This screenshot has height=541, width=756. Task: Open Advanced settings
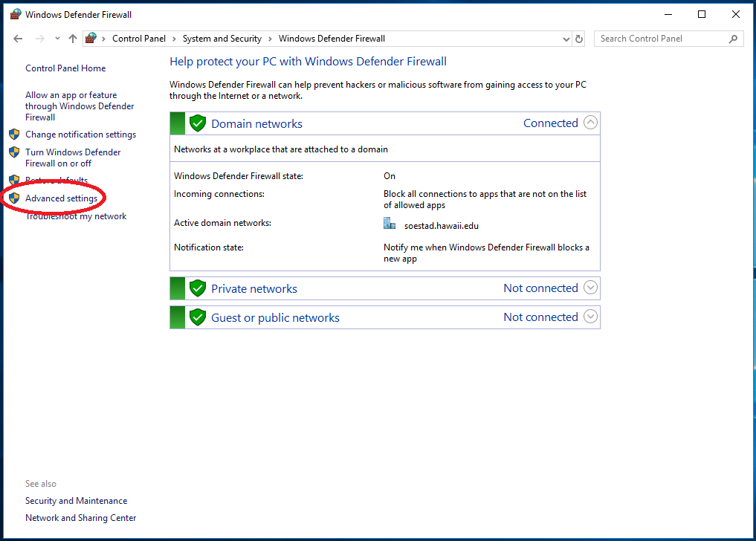click(61, 198)
